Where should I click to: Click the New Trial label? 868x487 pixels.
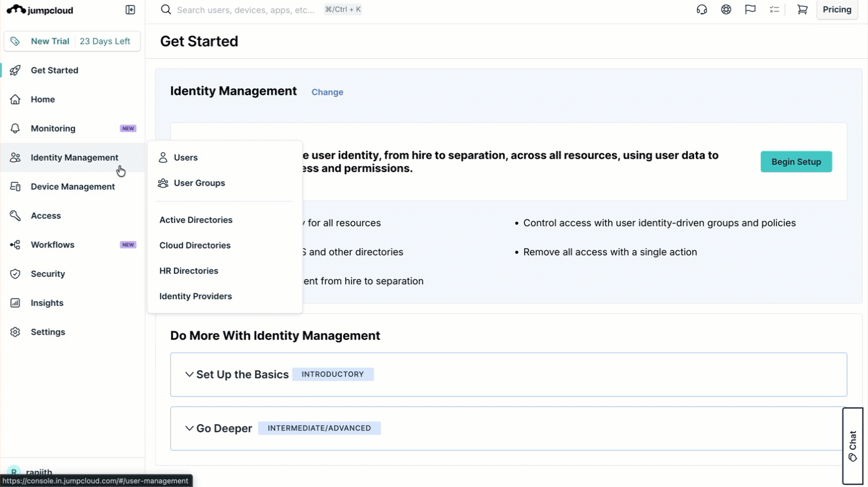pyautogui.click(x=50, y=41)
